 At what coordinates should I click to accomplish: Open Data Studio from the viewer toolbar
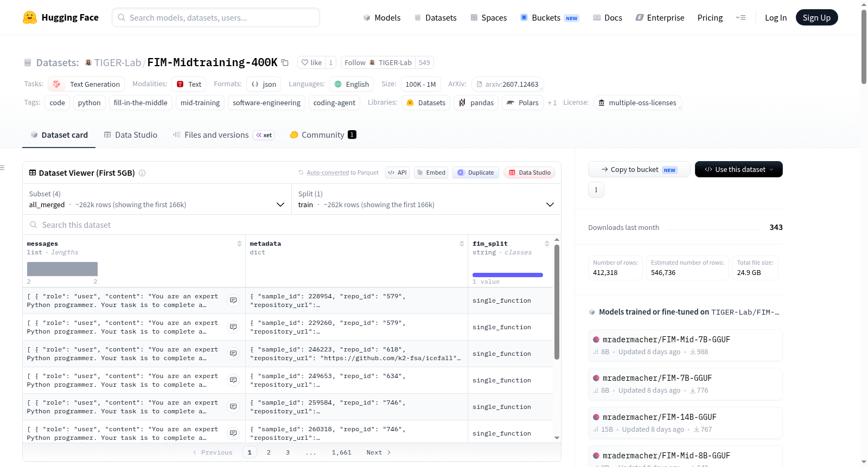(529, 172)
